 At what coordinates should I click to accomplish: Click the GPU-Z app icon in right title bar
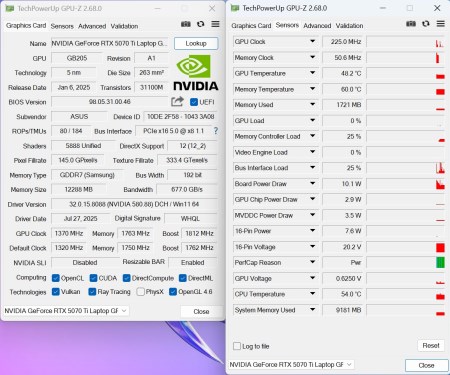[x=235, y=8]
